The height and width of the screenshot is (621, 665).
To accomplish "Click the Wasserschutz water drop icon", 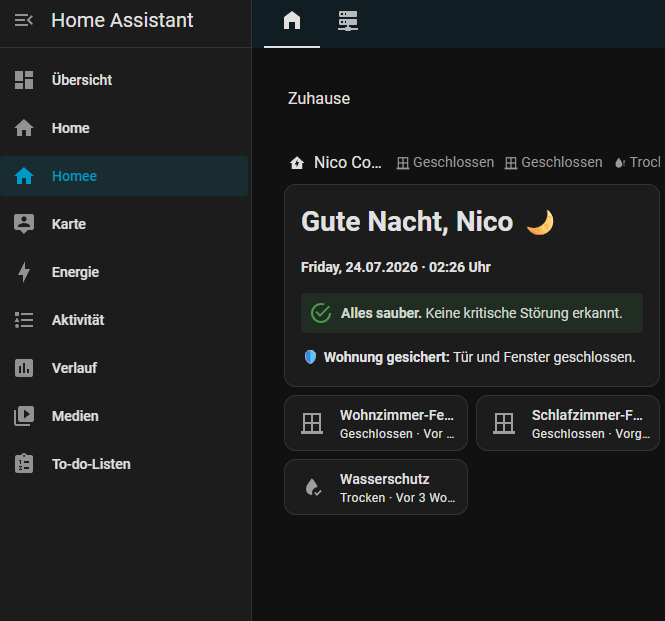I will click(313, 487).
